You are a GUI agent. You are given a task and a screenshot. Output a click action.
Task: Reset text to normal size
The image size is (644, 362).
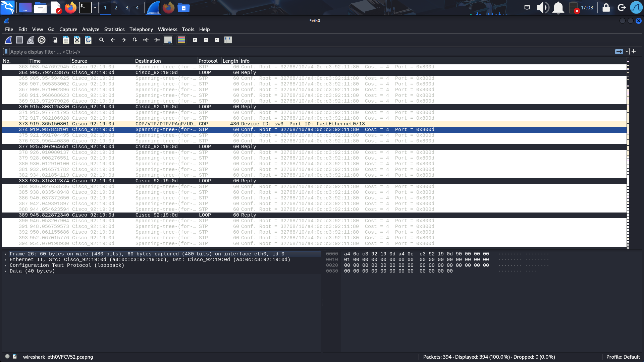pyautogui.click(x=217, y=40)
